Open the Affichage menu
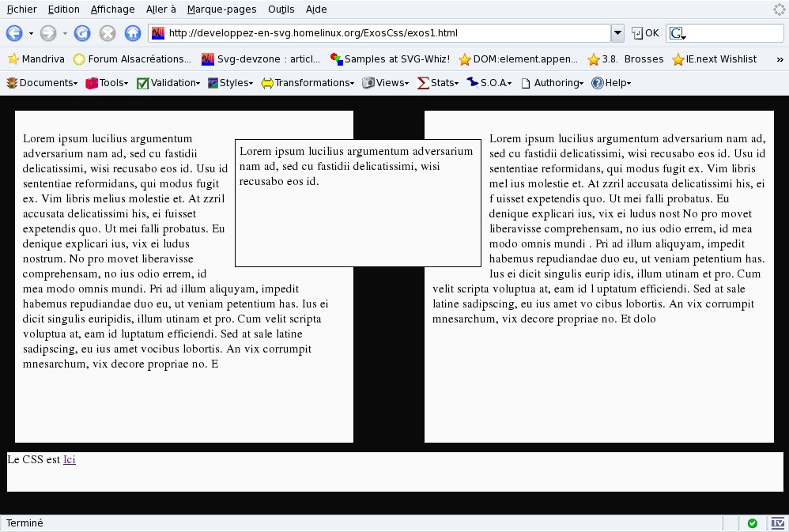This screenshot has height=532, width=789. [x=113, y=9]
